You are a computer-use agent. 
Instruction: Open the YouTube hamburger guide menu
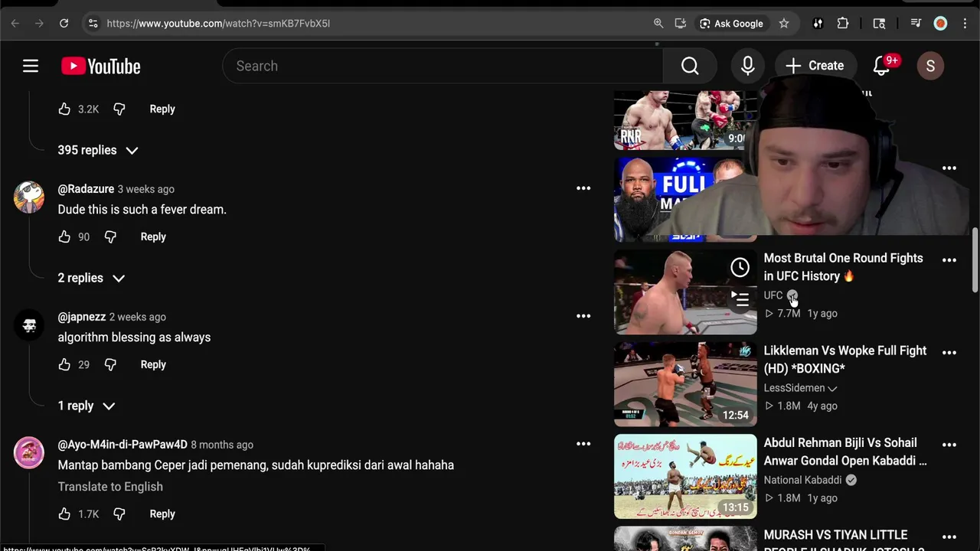(31, 66)
